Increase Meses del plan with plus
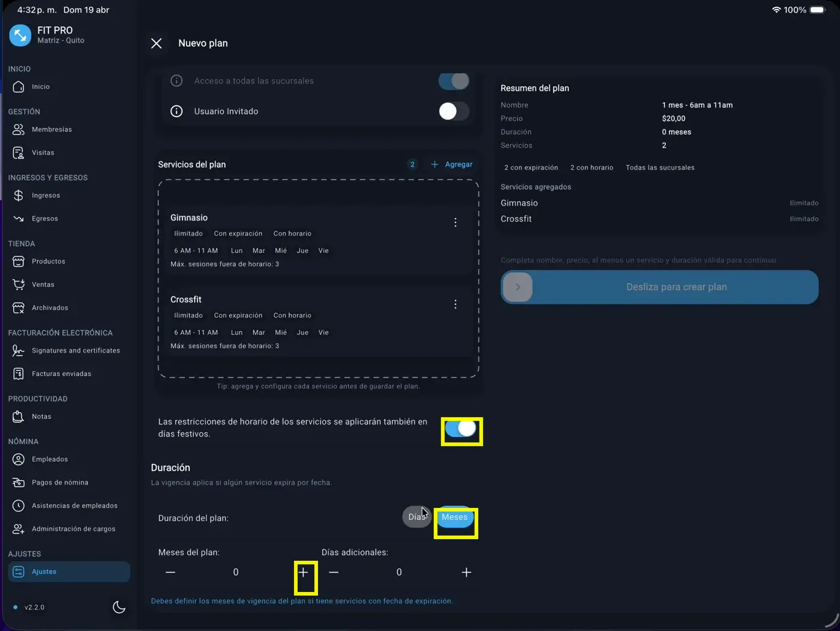 pyautogui.click(x=304, y=572)
